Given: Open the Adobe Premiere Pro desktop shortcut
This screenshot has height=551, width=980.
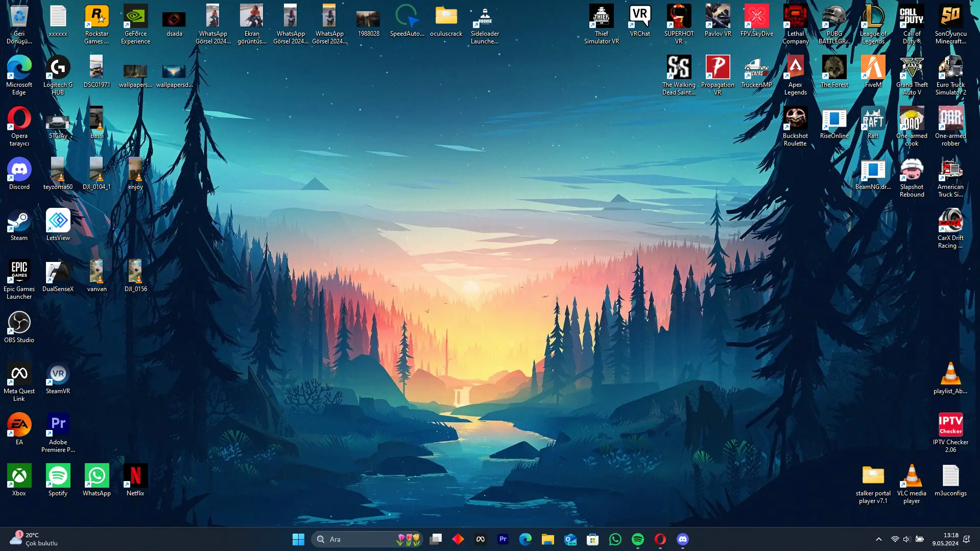Looking at the screenshot, I should coord(58,433).
